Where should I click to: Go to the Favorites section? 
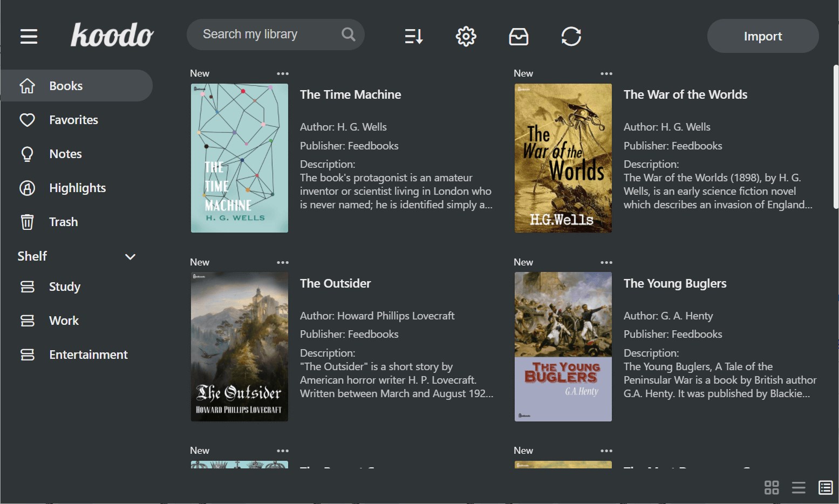click(73, 120)
